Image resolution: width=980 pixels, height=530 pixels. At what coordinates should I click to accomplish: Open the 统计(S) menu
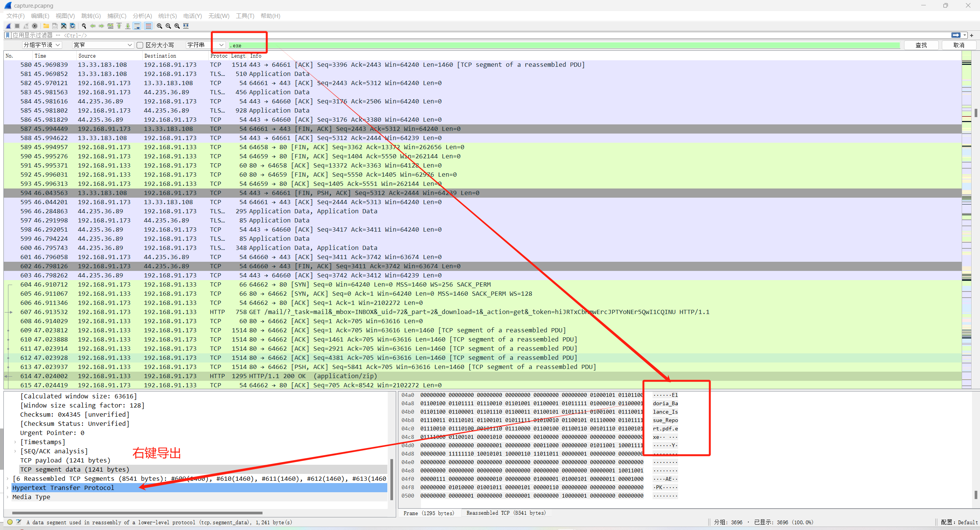point(168,16)
